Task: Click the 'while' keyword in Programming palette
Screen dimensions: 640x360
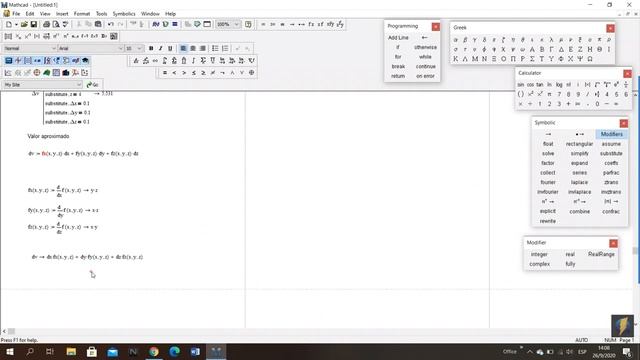Action: tap(425, 57)
